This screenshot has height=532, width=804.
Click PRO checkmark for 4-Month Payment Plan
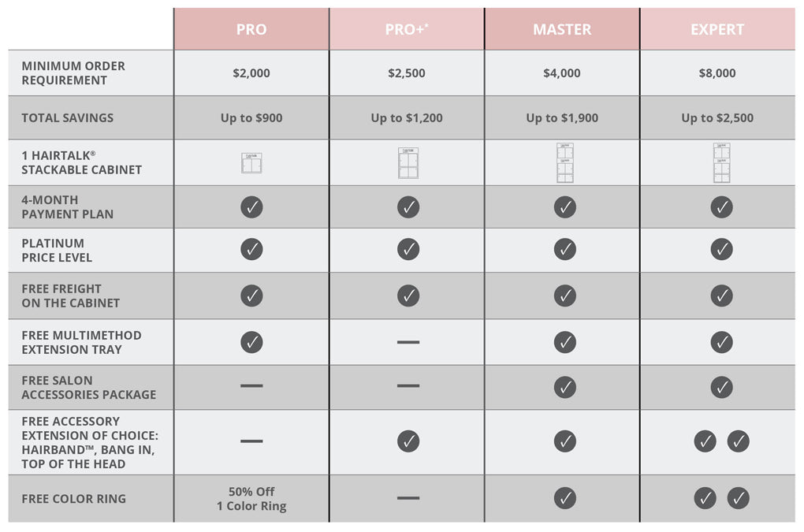(251, 207)
